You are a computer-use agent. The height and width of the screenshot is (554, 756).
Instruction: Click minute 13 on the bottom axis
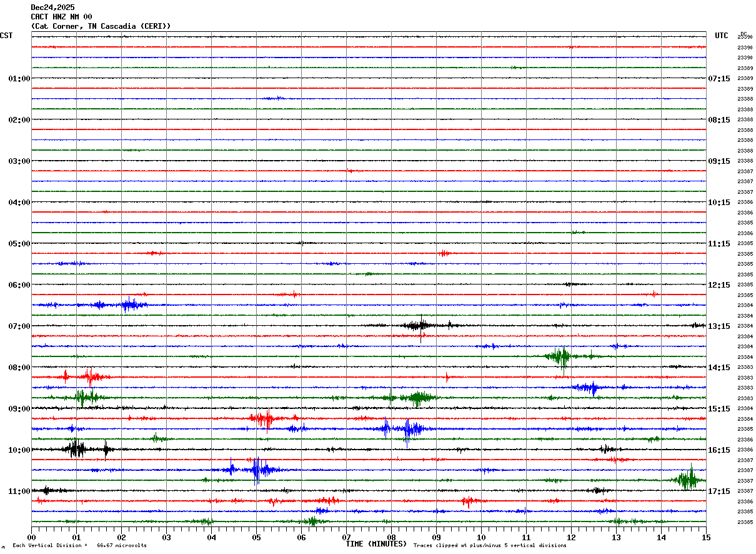(616, 537)
